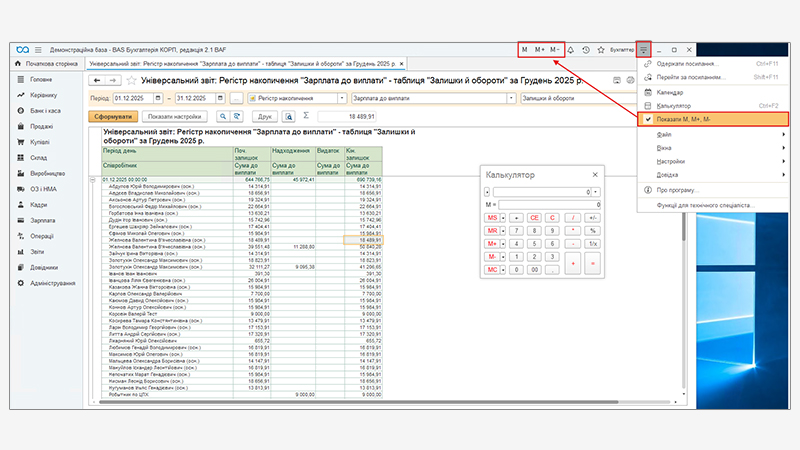Image resolution: width=800 pixels, height=450 pixels.
Task: Add report to favorites with star icon
Action: click(131, 81)
